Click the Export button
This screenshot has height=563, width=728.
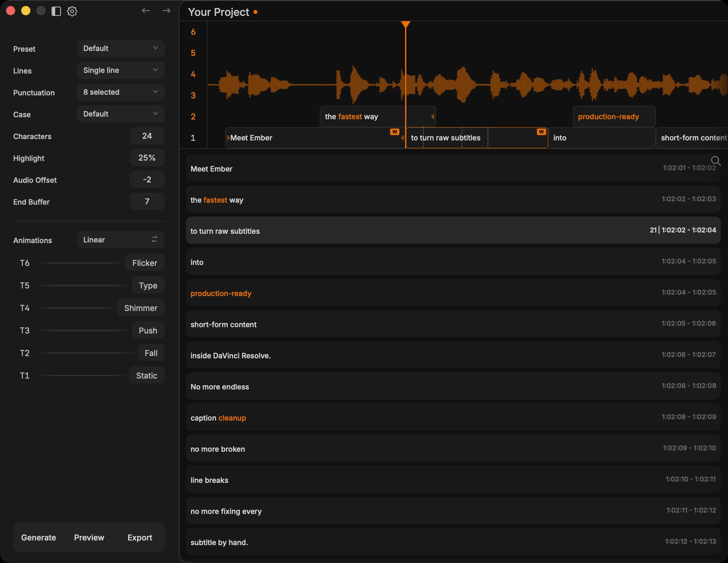tap(140, 537)
